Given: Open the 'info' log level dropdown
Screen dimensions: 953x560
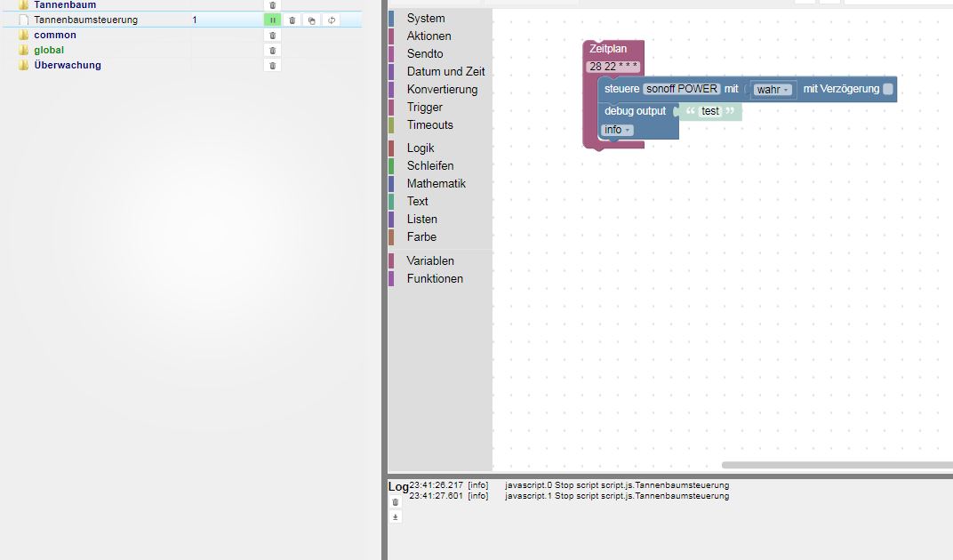Looking at the screenshot, I should pos(617,130).
